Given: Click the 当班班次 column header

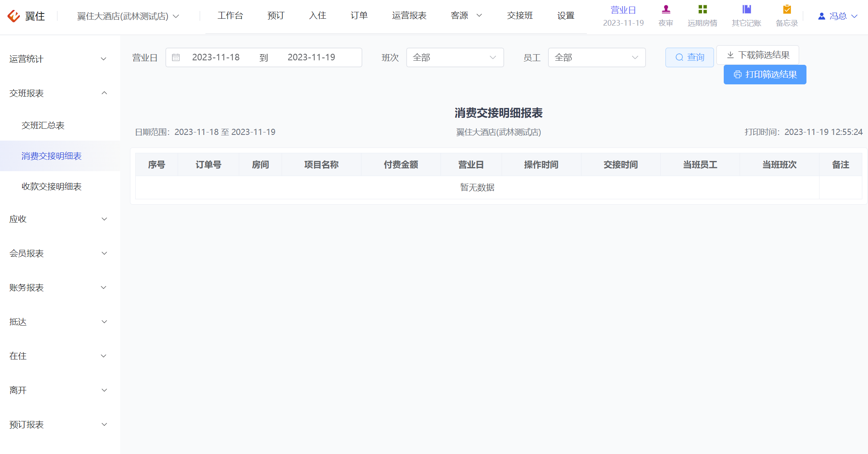Looking at the screenshot, I should click(780, 165).
